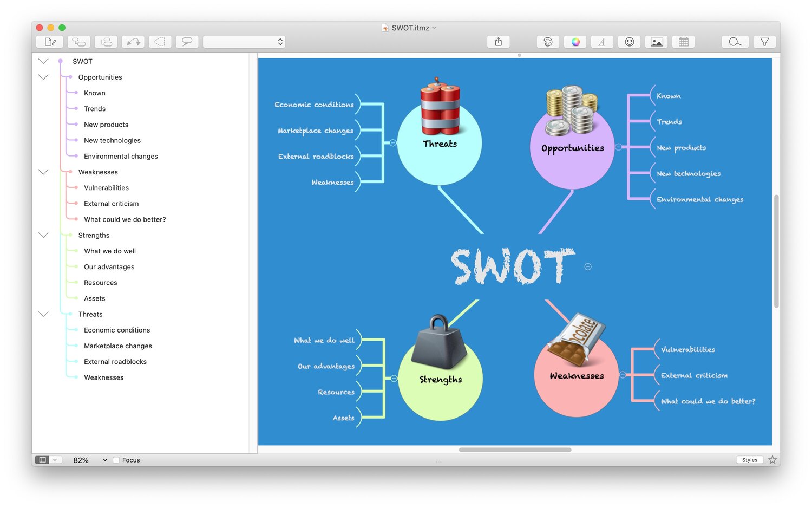Image resolution: width=812 pixels, height=508 pixels.
Task: Collapse the Strengths node on canvas
Action: pyautogui.click(x=394, y=379)
